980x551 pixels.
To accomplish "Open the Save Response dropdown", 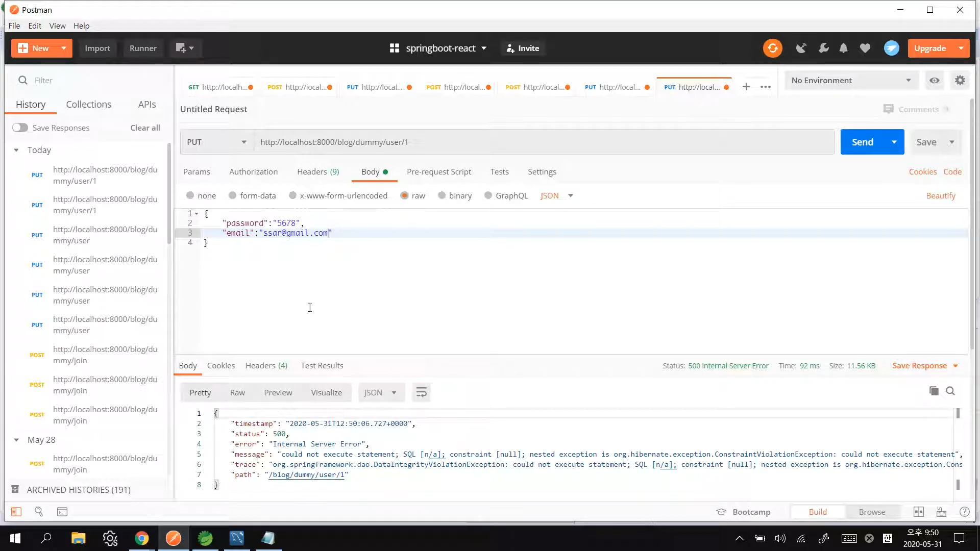I will [925, 366].
